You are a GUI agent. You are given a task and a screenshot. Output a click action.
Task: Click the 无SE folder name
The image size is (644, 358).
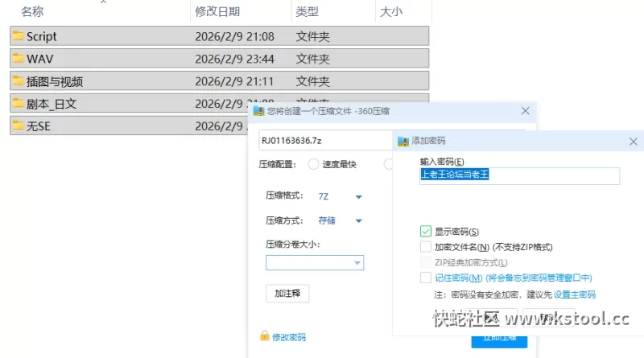tap(39, 126)
